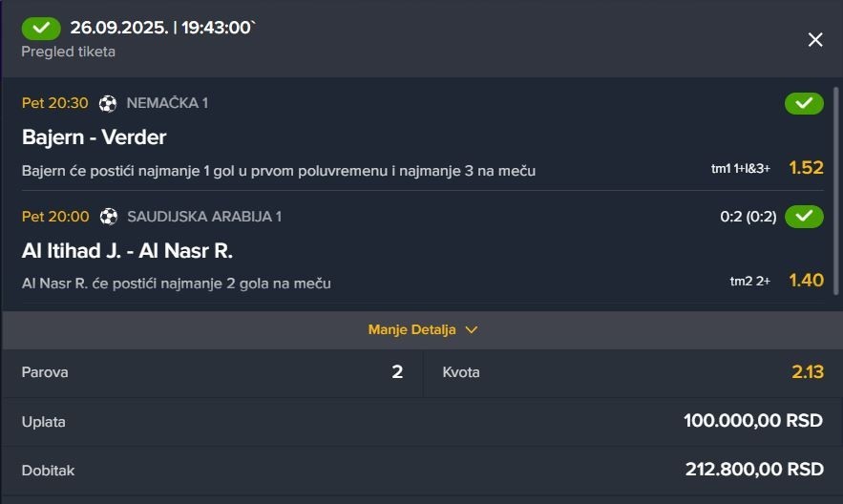Click the 1.52 odds value
Screen dimensions: 843x504
click(x=806, y=168)
